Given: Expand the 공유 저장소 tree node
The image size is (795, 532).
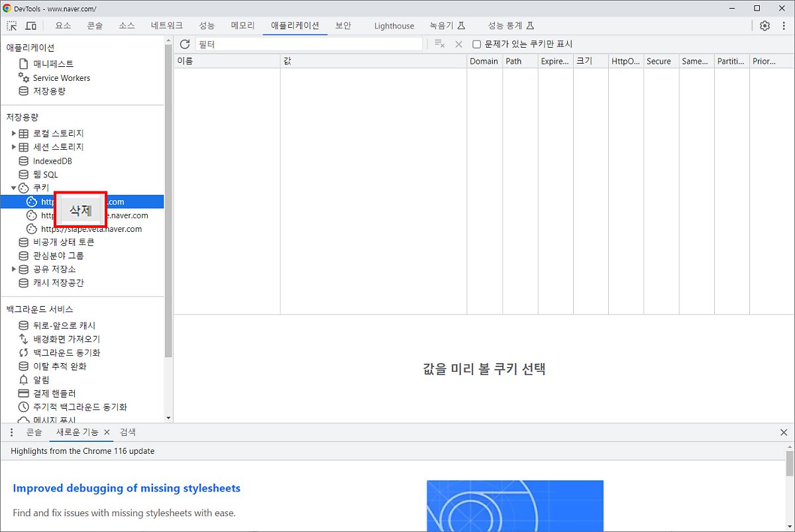Looking at the screenshot, I should click(x=14, y=269).
